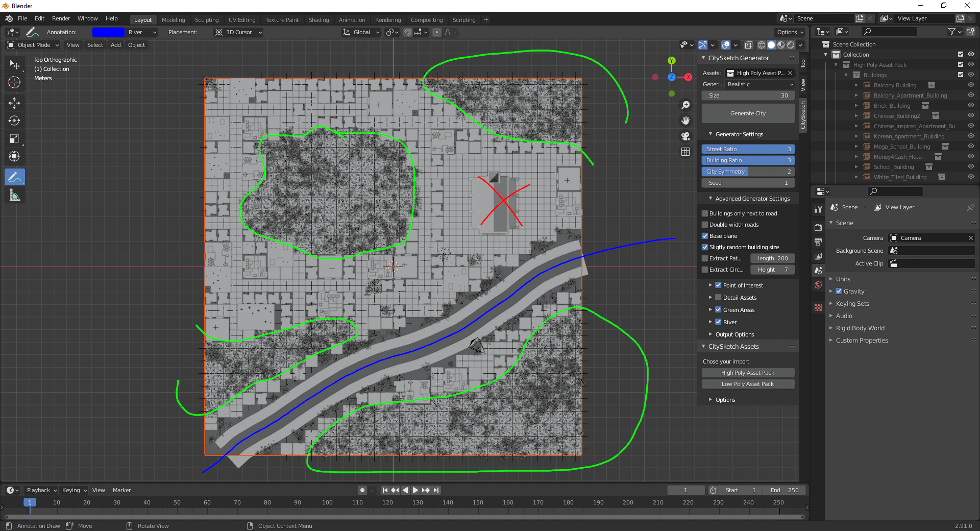Jump to timeline start
980x531 pixels.
[385, 490]
